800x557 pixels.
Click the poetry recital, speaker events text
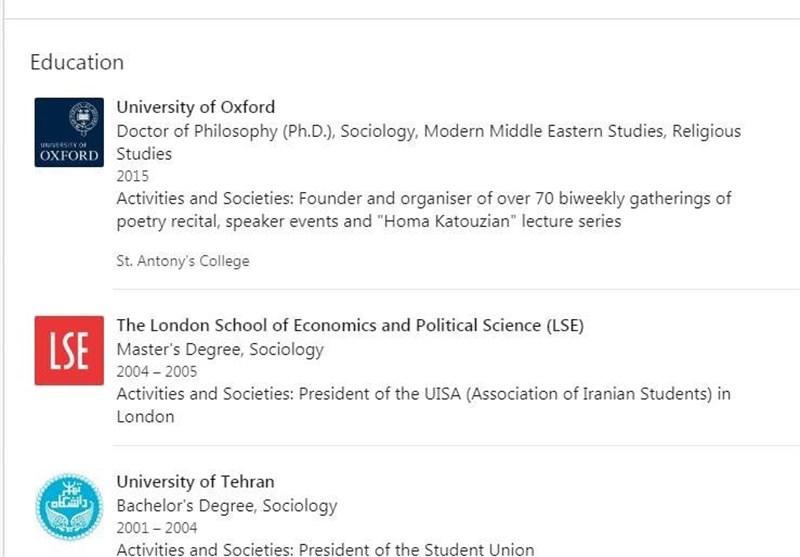[230, 221]
